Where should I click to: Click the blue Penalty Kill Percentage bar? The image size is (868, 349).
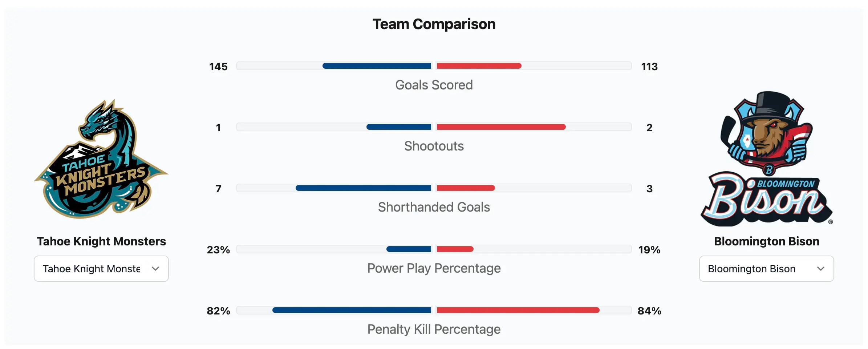click(x=352, y=310)
